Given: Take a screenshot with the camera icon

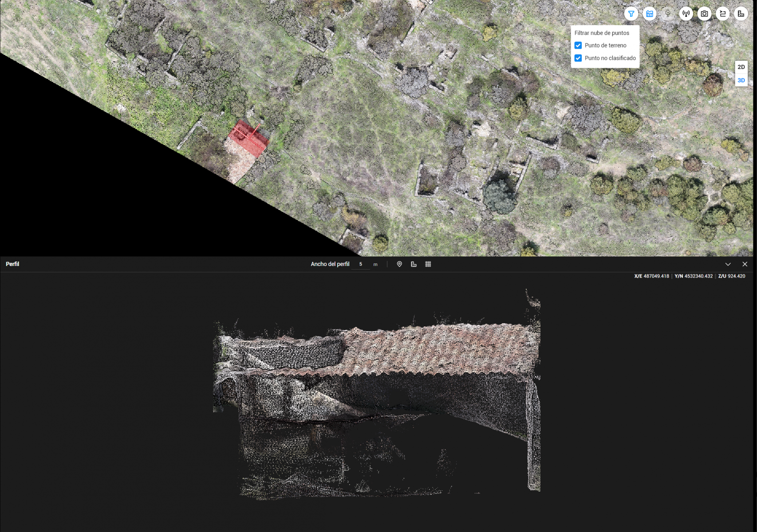Looking at the screenshot, I should (704, 14).
